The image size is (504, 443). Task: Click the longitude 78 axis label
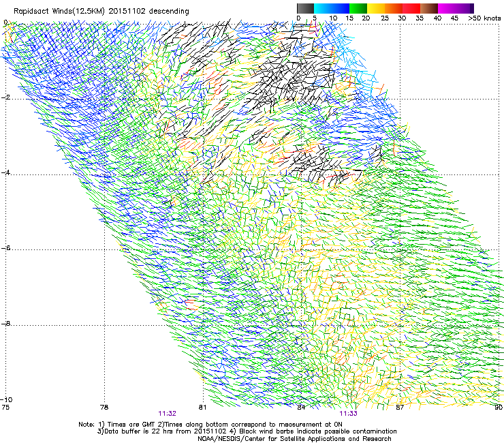(x=104, y=407)
